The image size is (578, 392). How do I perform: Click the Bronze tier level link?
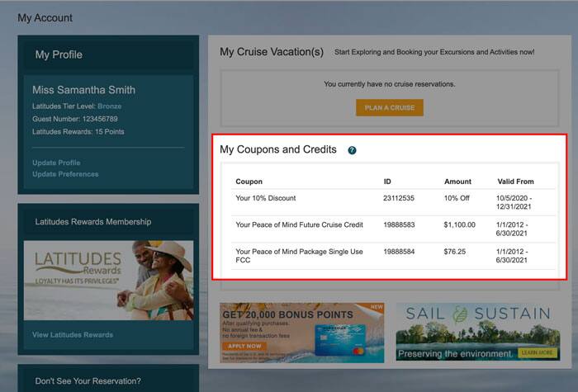pos(109,106)
